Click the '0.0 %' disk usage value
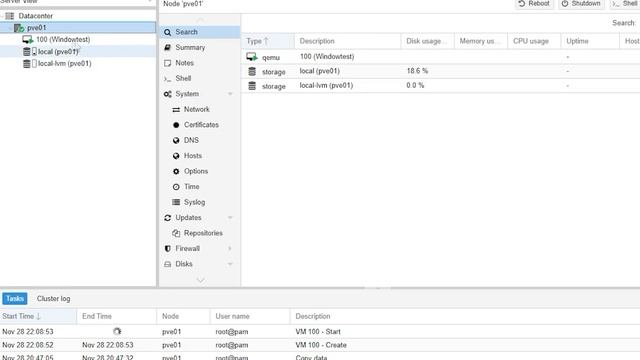640x360 pixels. click(x=415, y=86)
